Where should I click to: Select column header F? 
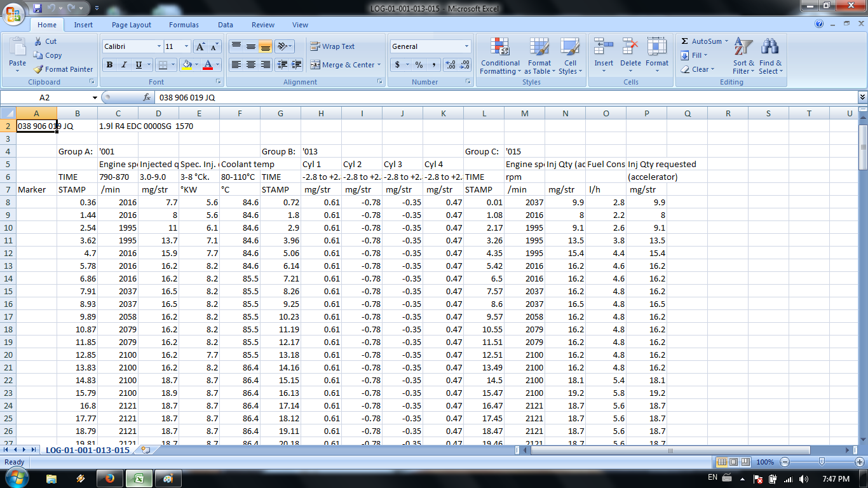(240, 113)
